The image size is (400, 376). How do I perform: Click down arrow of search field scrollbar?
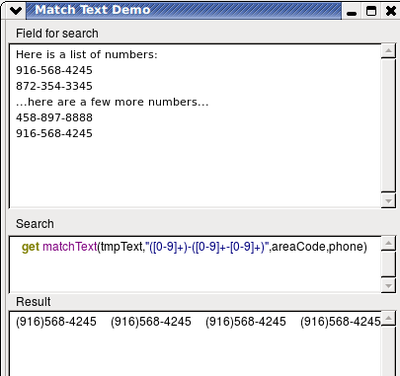pos(388,201)
